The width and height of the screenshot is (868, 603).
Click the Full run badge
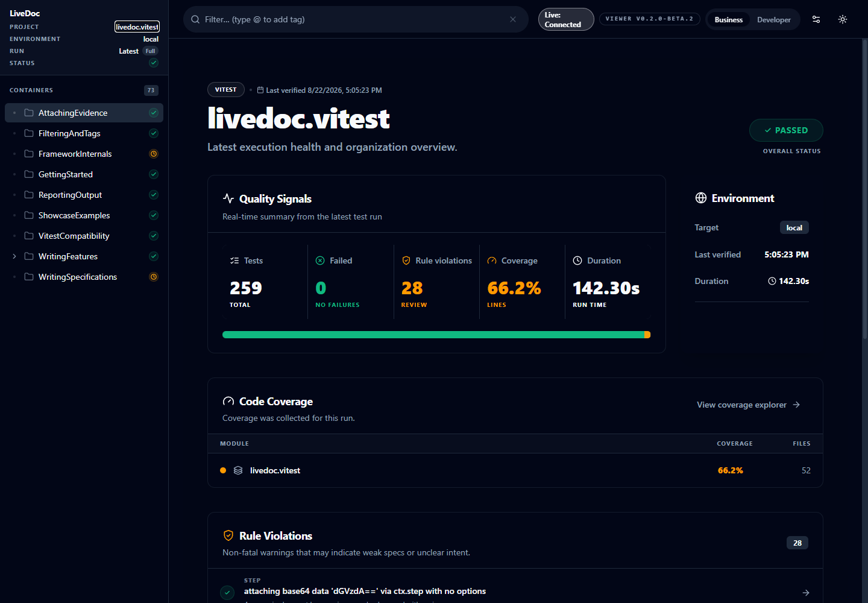[150, 51]
